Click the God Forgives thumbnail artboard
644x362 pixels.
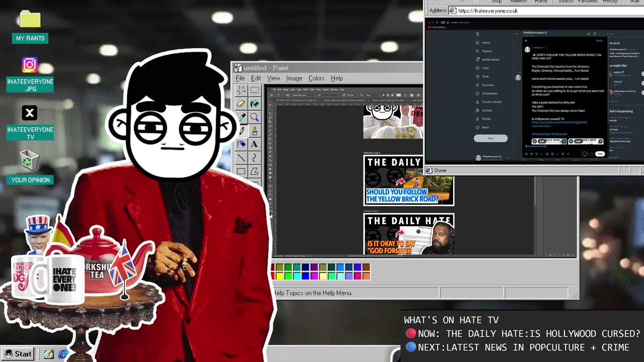click(409, 234)
